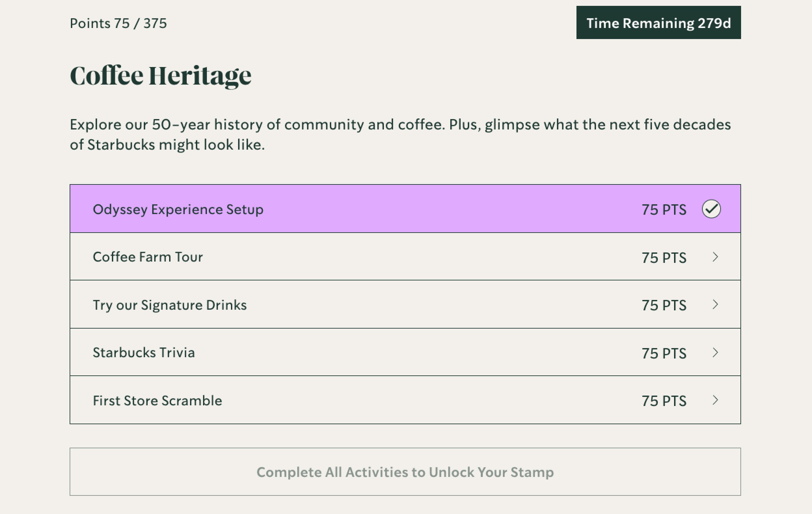Click 75 PTS on First Store Scramble row
This screenshot has width=812, height=514.
(664, 401)
